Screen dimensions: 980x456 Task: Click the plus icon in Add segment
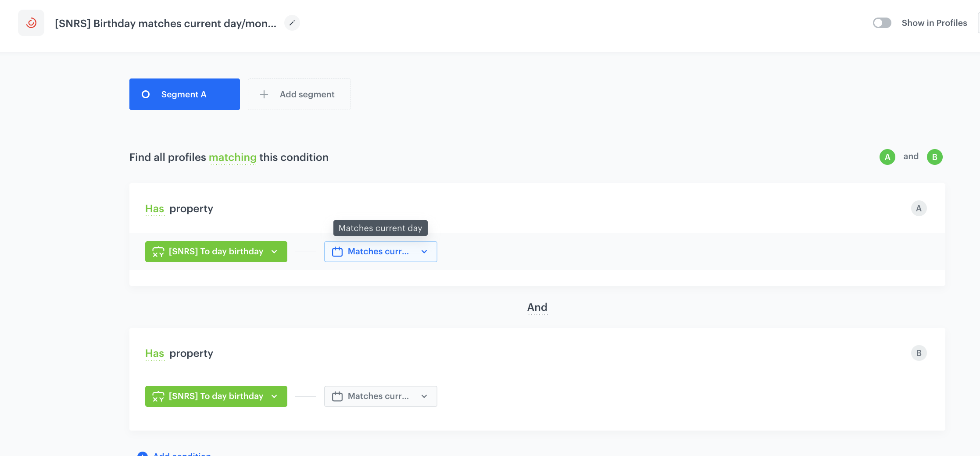[264, 94]
